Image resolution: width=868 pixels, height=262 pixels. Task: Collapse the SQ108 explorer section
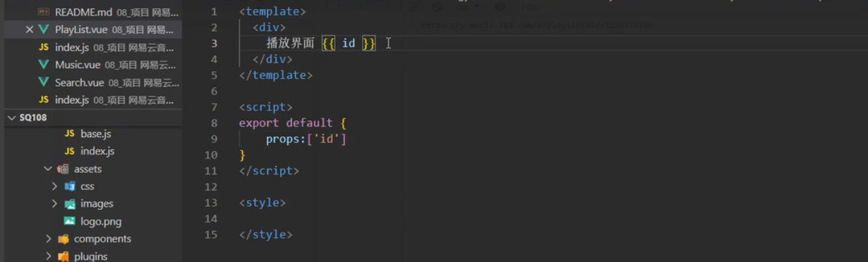[x=12, y=118]
